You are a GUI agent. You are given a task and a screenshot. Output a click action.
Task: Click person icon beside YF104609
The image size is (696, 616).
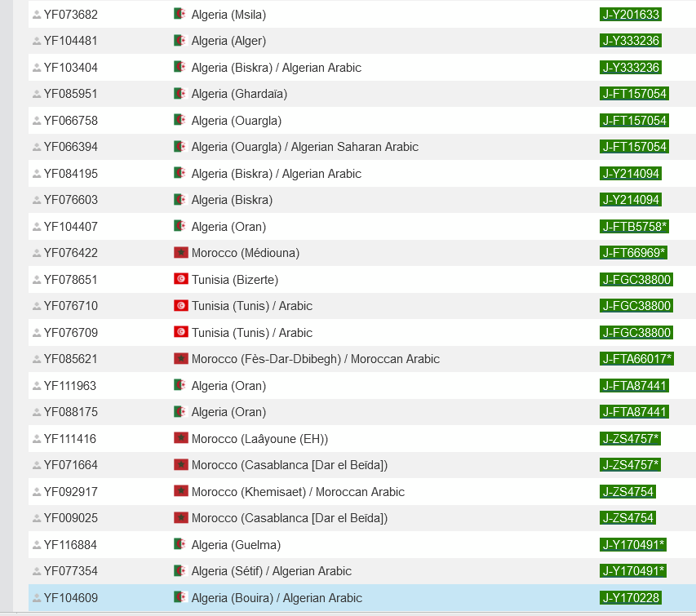point(37,598)
